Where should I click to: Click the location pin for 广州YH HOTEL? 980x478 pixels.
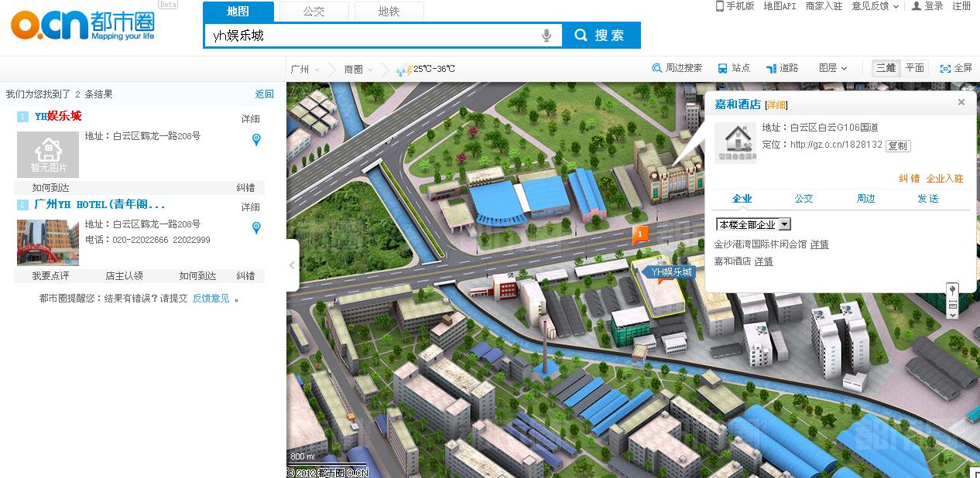tap(256, 228)
